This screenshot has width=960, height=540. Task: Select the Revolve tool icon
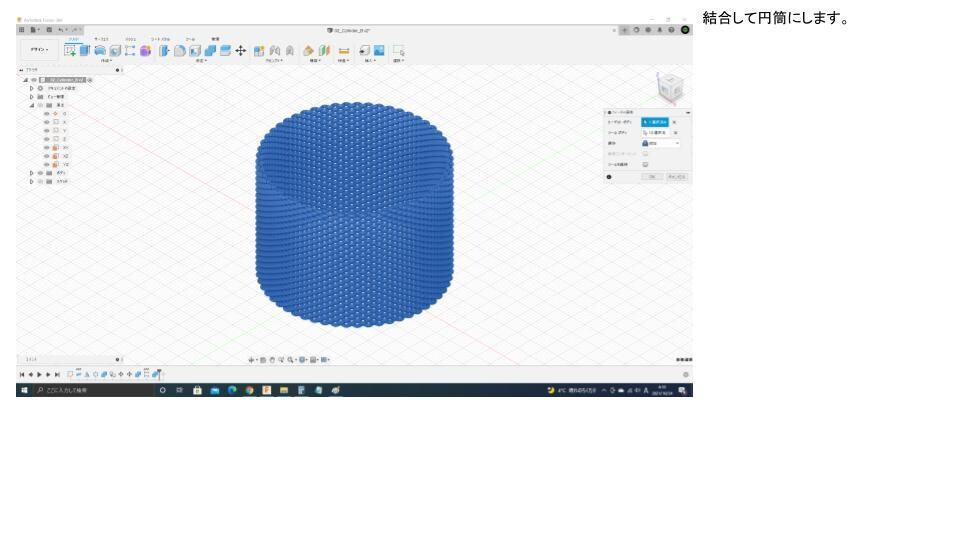(x=100, y=51)
